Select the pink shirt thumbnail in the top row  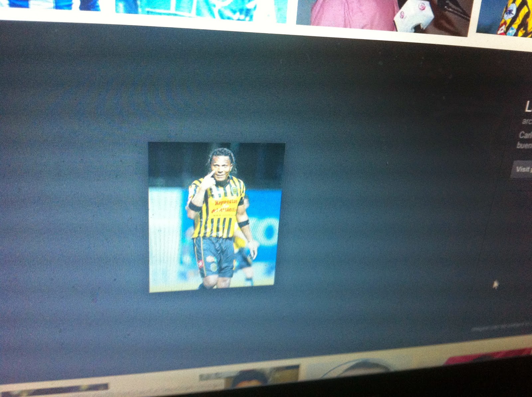click(382, 17)
